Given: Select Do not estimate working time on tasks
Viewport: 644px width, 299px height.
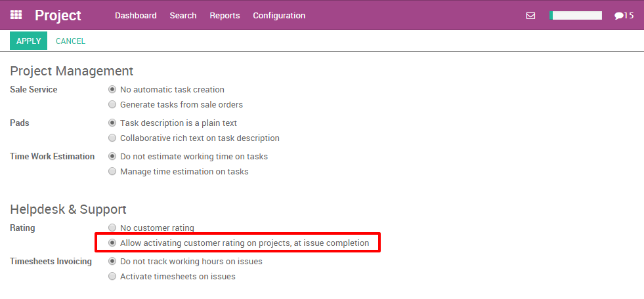Looking at the screenshot, I should pyautogui.click(x=112, y=157).
